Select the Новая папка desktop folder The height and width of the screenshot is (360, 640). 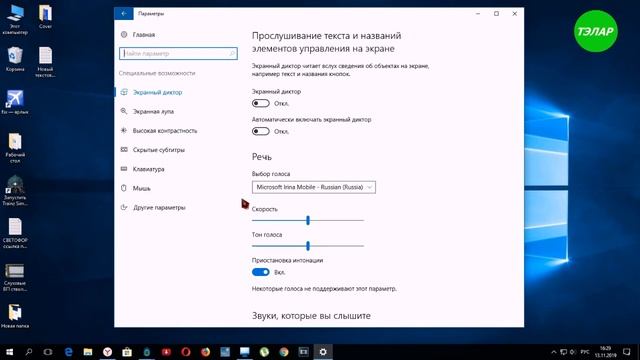15,317
